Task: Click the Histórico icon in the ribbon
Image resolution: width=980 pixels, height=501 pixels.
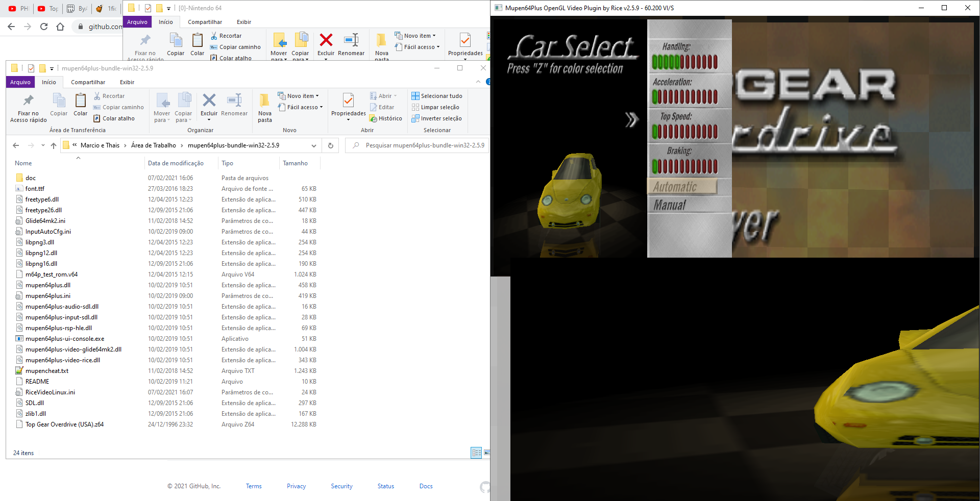Action: (374, 118)
